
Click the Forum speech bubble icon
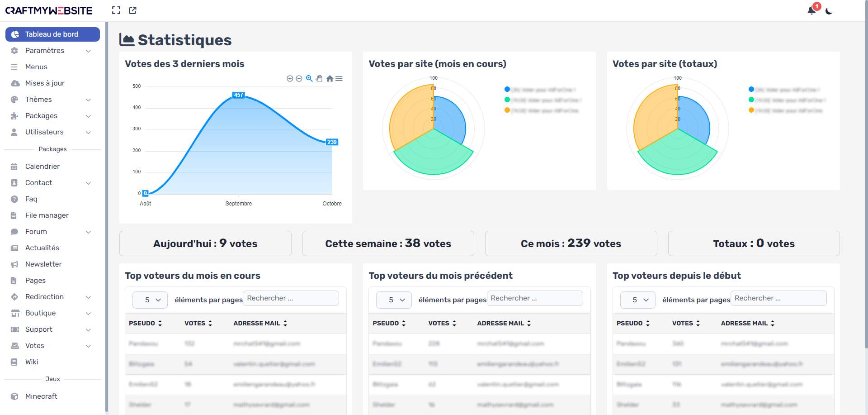[14, 232]
